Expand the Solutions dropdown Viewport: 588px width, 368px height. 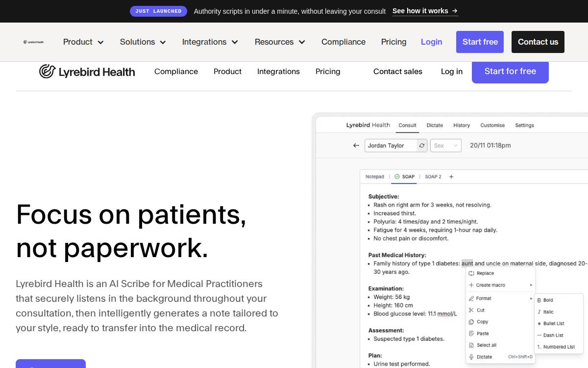143,42
